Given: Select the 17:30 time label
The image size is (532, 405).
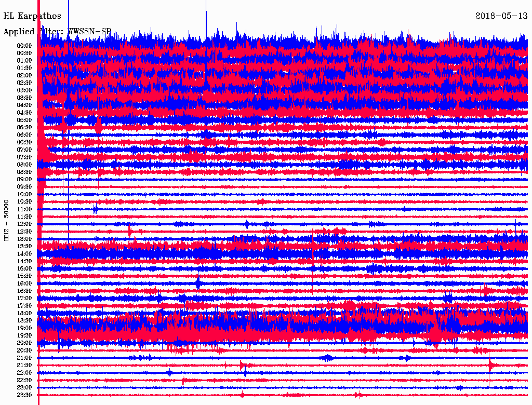Looking at the screenshot, I should coord(24,306).
